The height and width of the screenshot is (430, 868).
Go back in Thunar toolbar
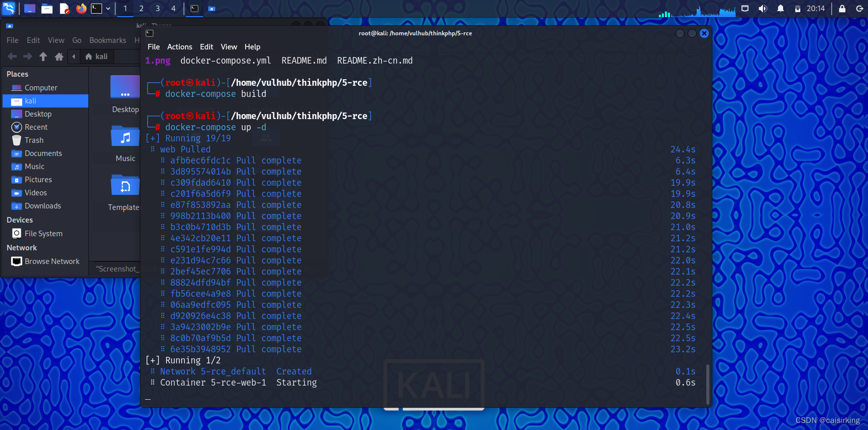[x=13, y=57]
